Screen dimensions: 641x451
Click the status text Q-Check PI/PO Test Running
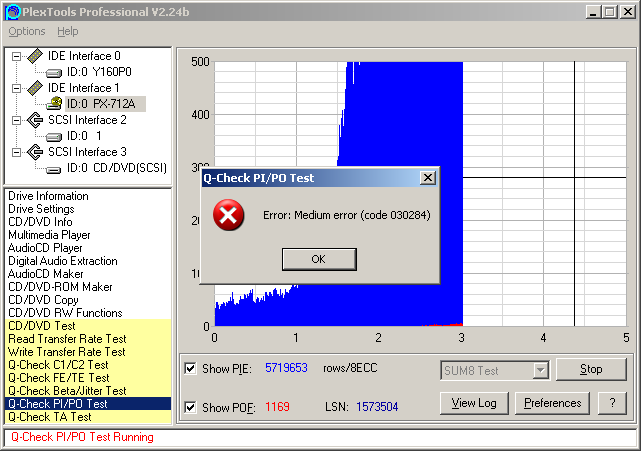pyautogui.click(x=82, y=437)
